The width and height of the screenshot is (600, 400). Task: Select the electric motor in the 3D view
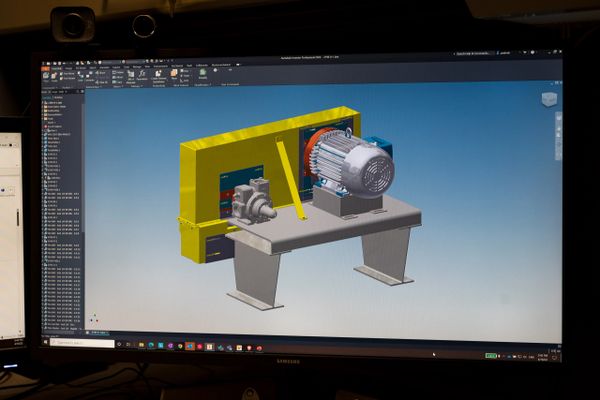[x=355, y=165]
